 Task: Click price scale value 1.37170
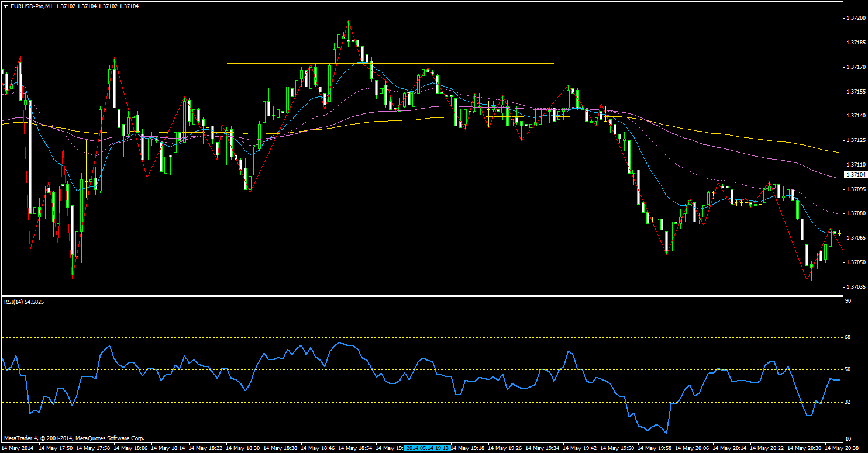coord(855,67)
